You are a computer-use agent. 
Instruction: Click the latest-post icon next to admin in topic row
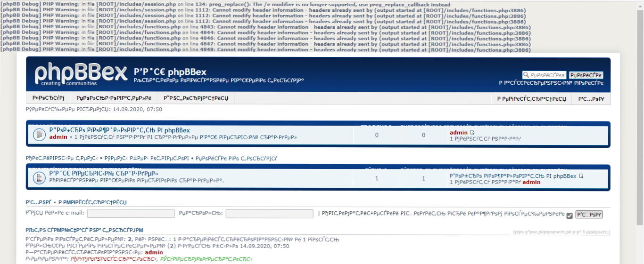click(472, 133)
